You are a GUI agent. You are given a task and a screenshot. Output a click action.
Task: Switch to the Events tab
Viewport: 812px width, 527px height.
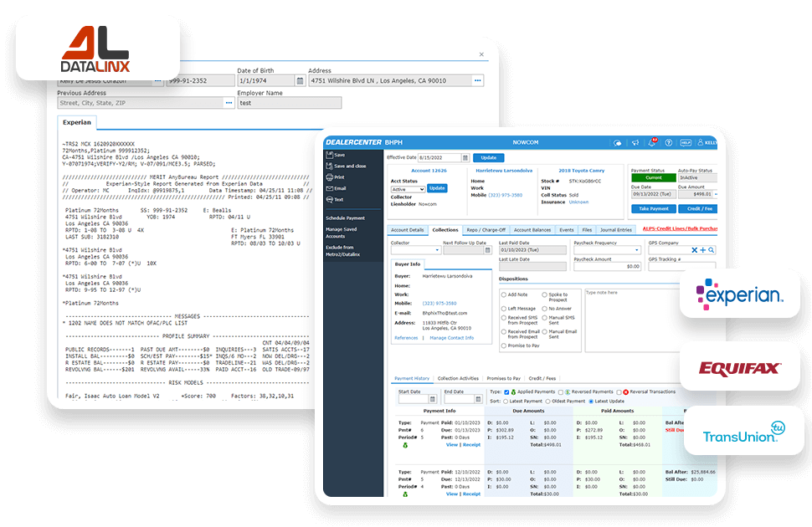point(566,230)
